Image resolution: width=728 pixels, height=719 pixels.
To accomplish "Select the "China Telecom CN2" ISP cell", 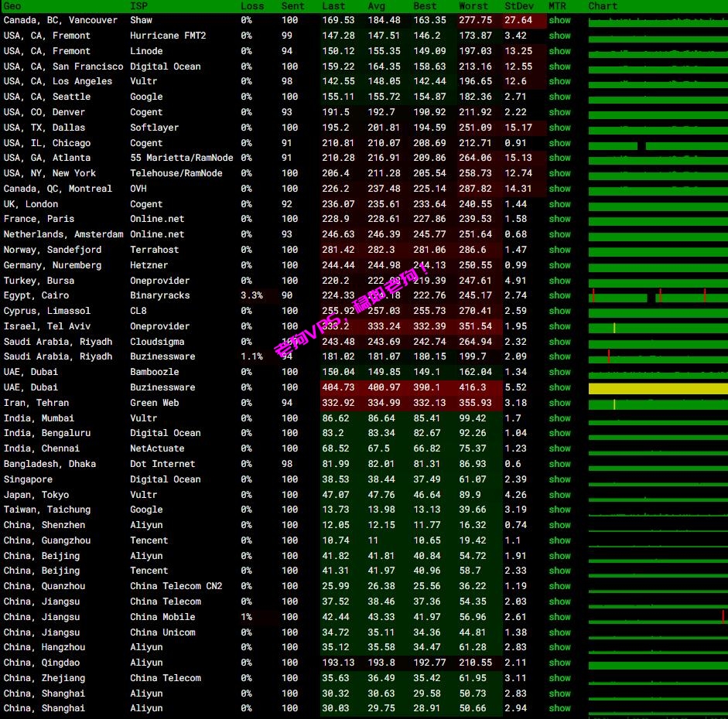I will (176, 586).
